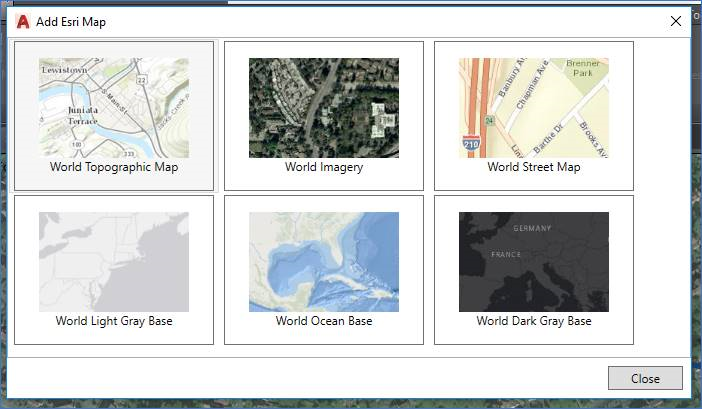
Task: Choose the World Imagery satellite thumbnail
Action: pyautogui.click(x=324, y=108)
